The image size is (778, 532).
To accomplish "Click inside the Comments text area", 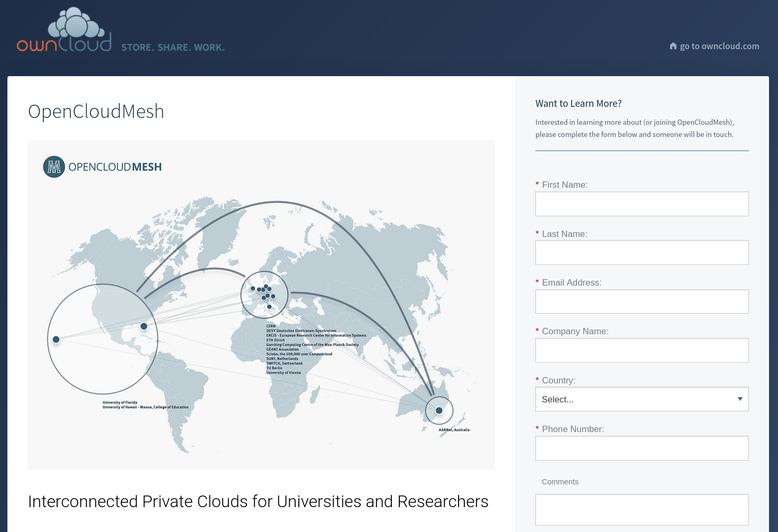I will point(642,510).
